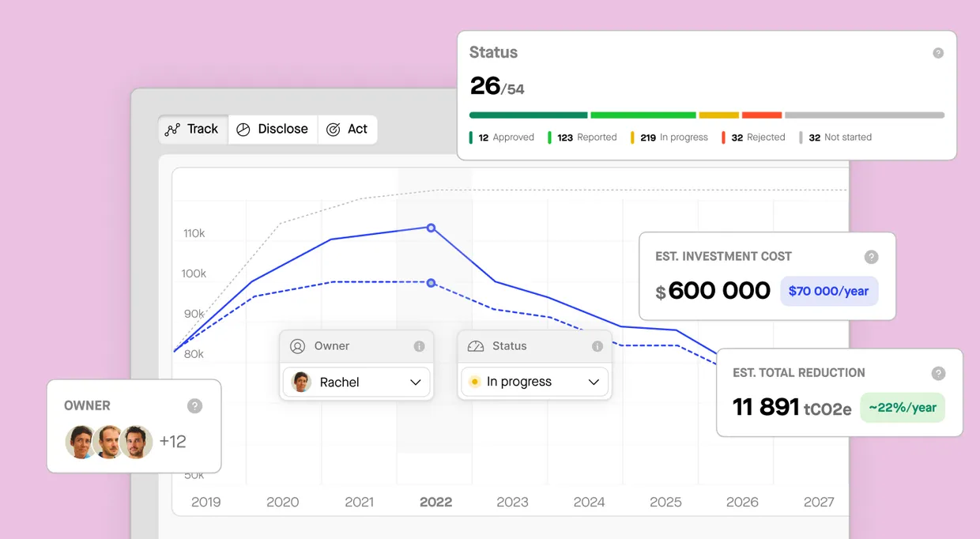This screenshot has height=539, width=980.
Task: Click help icon beside Est. Investment Cost
Action: click(x=871, y=257)
